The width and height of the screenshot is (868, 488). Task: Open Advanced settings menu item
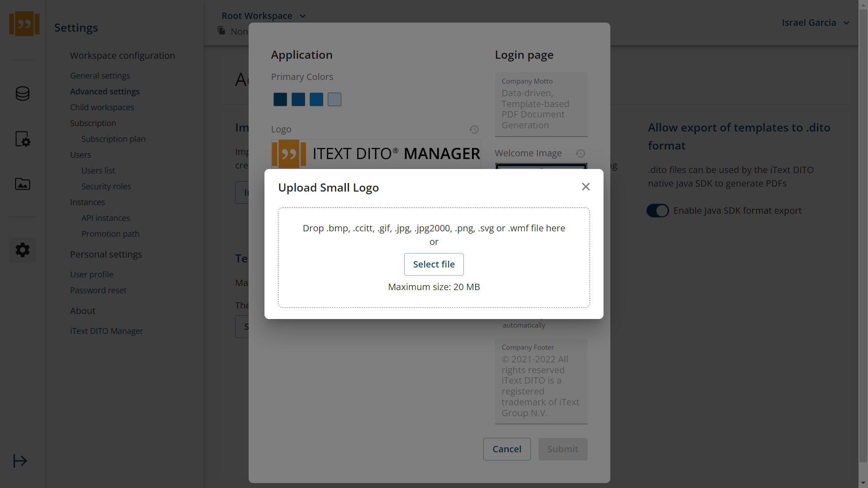105,91
